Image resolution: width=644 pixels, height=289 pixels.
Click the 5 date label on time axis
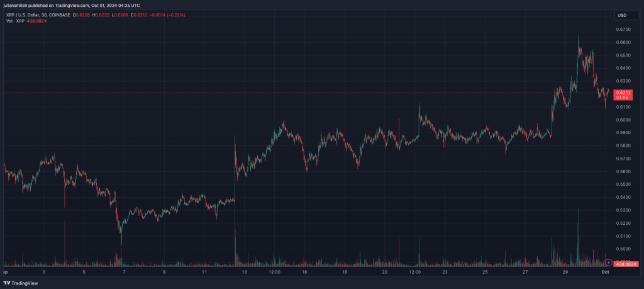(84, 272)
